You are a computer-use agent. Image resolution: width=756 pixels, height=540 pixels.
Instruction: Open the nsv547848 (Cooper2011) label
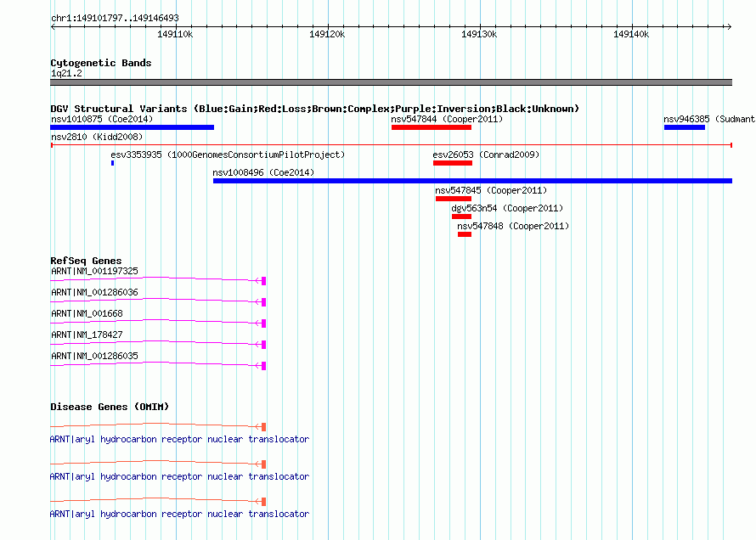click(513, 226)
